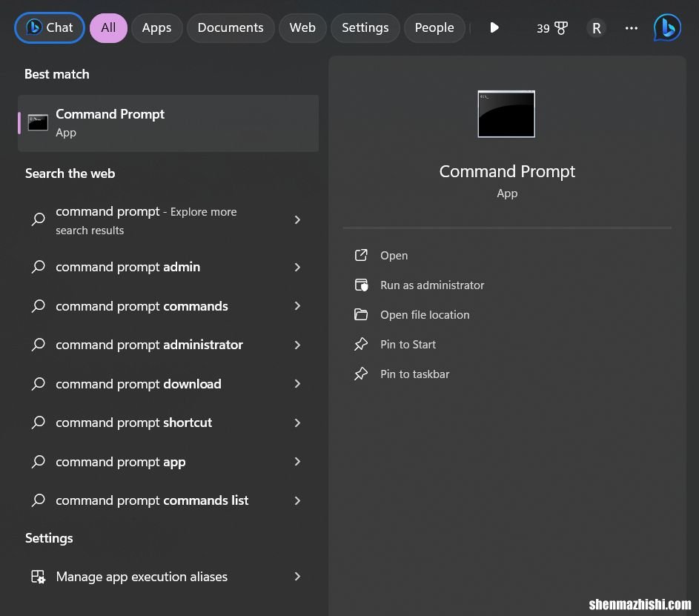Viewport: 699px width, 616px height.
Task: Expand the command prompt admin search suggestion
Action: [x=297, y=267]
